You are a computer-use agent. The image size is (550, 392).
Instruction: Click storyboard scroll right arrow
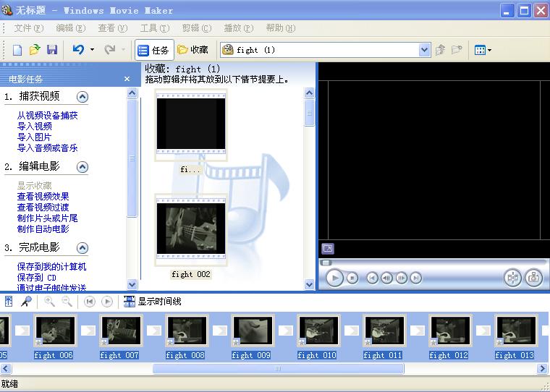click(542, 369)
